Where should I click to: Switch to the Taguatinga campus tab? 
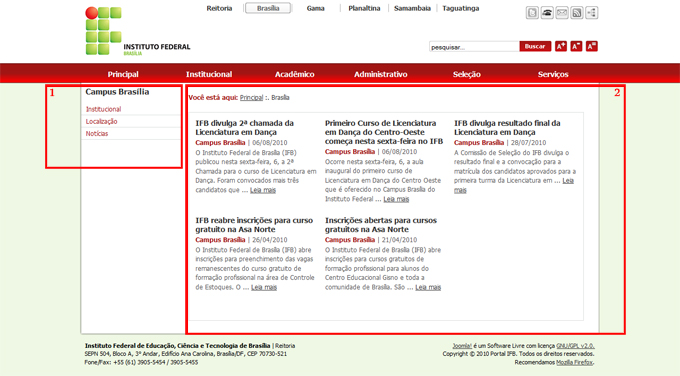click(461, 8)
